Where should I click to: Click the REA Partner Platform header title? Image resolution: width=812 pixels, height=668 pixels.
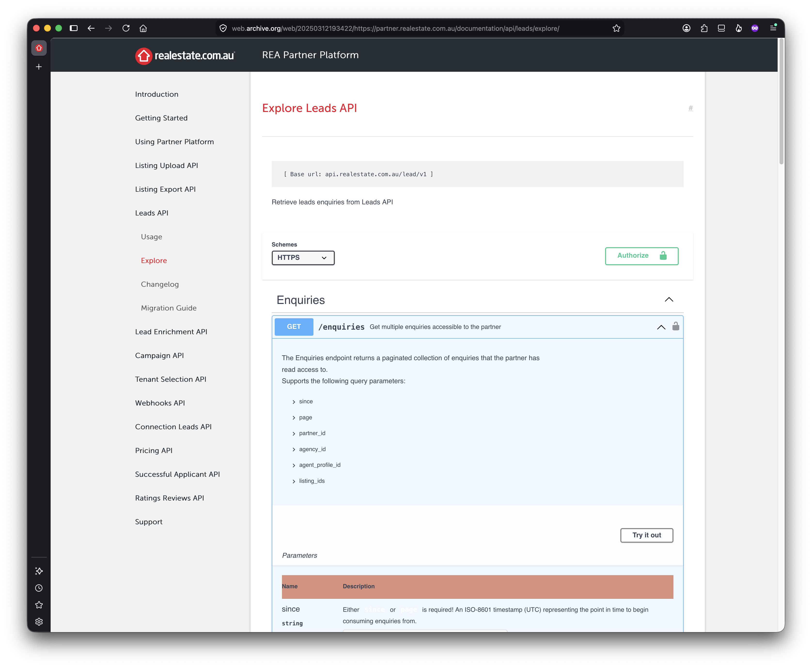[x=310, y=55]
